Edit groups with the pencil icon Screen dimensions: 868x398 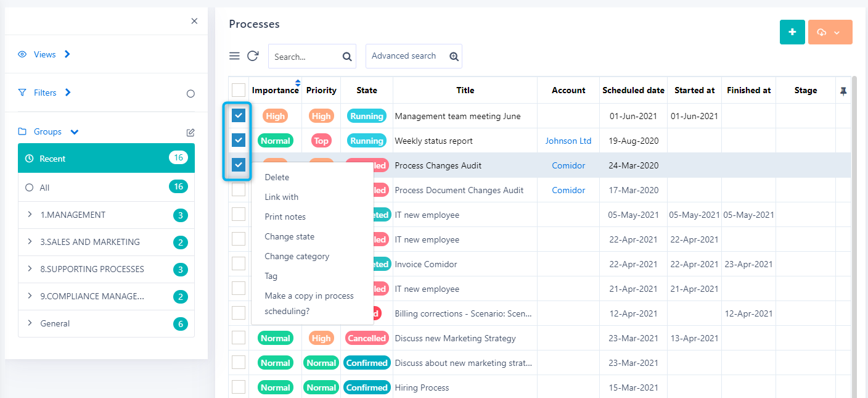tap(190, 132)
